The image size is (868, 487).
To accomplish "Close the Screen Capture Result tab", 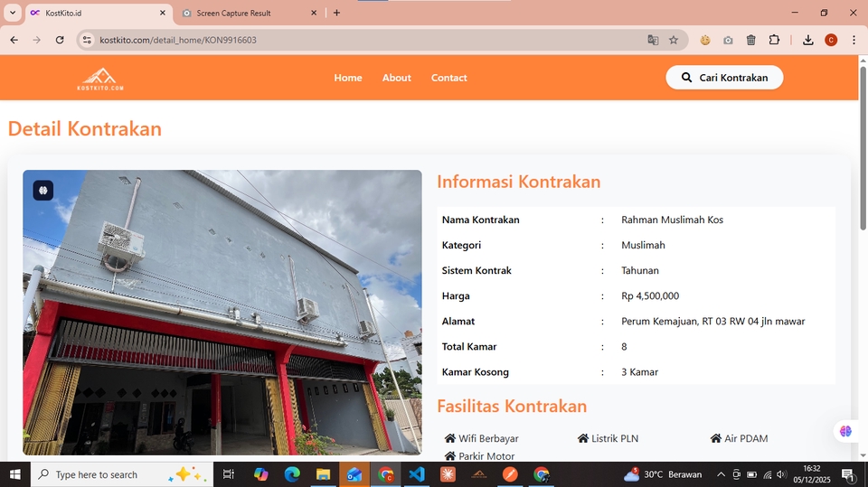I will [314, 13].
